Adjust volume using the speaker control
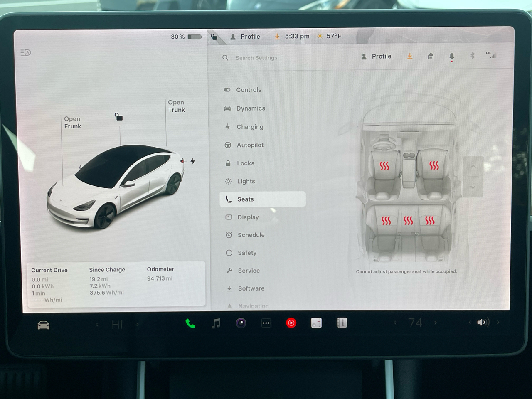 tap(482, 323)
